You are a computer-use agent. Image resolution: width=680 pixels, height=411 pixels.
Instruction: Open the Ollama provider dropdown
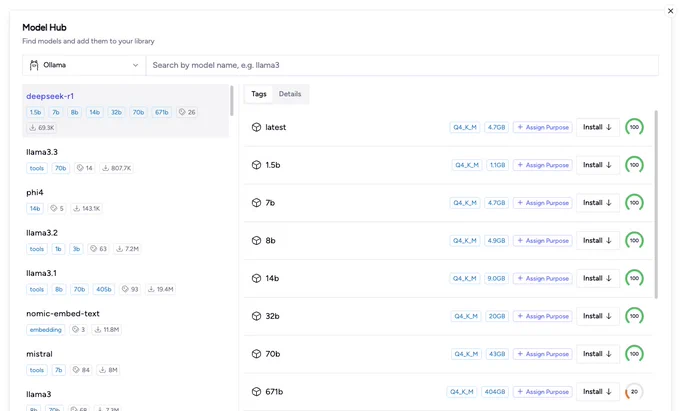click(x=84, y=65)
